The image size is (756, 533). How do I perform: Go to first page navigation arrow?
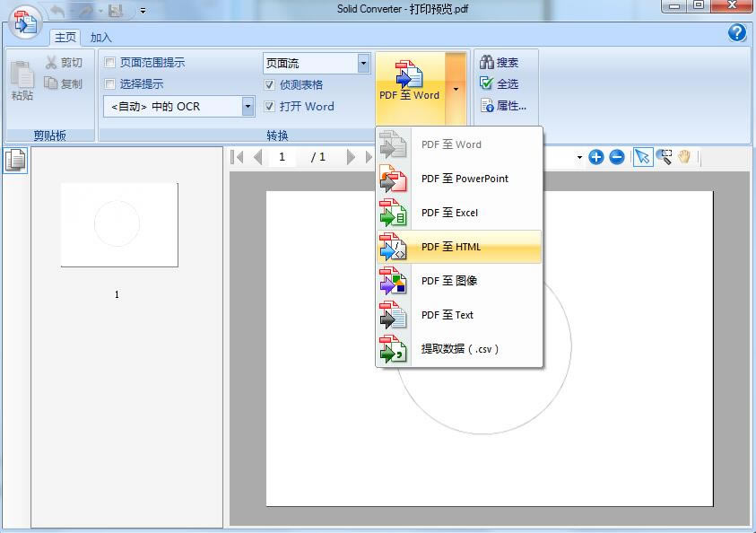coord(237,157)
